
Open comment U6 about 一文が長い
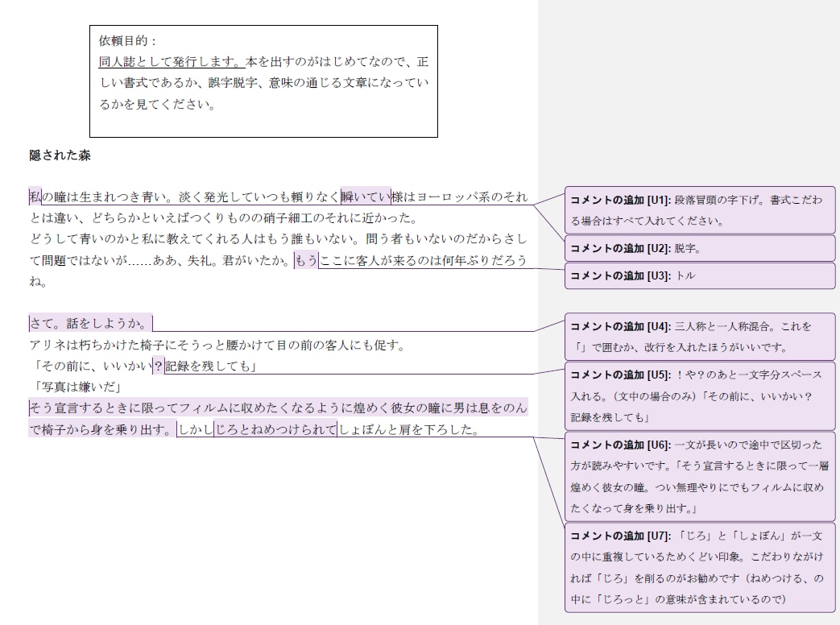click(700, 477)
